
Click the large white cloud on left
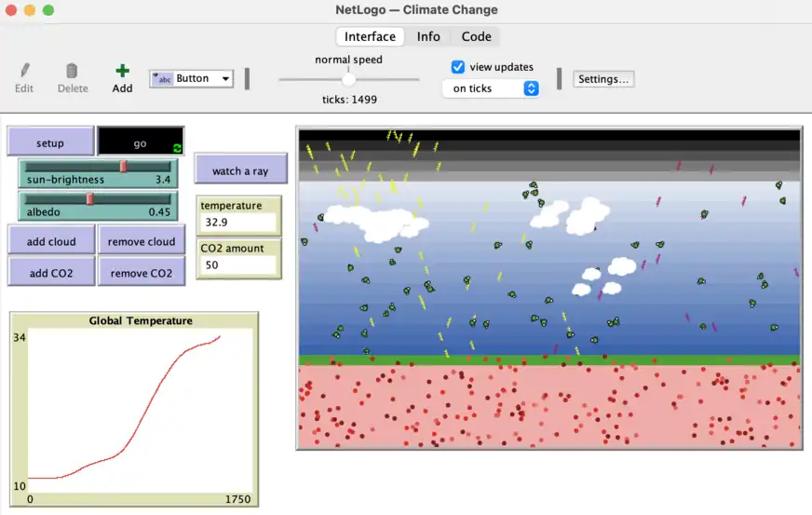pyautogui.click(x=372, y=220)
